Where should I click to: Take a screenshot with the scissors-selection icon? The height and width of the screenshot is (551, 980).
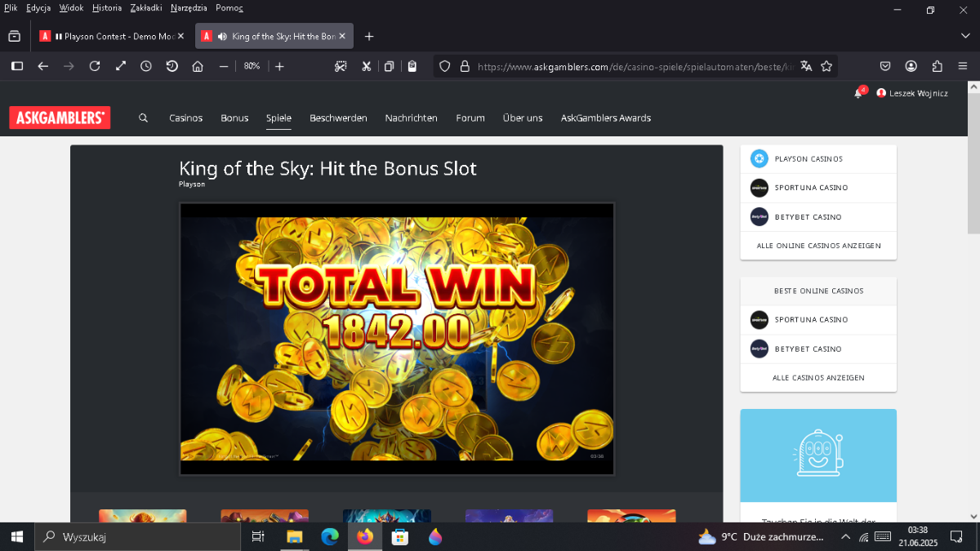coord(367,66)
